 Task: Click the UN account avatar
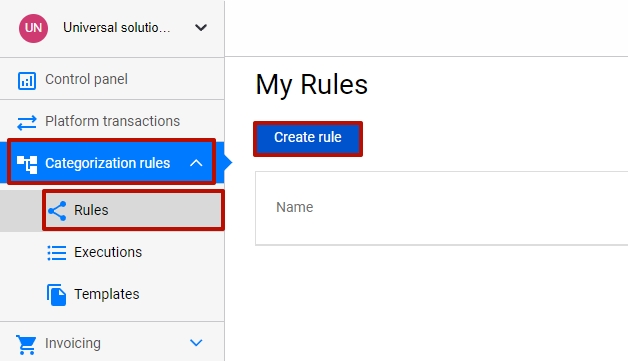click(x=33, y=28)
